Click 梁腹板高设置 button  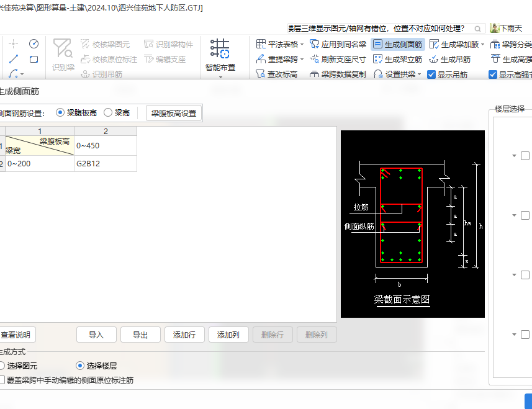(174, 114)
